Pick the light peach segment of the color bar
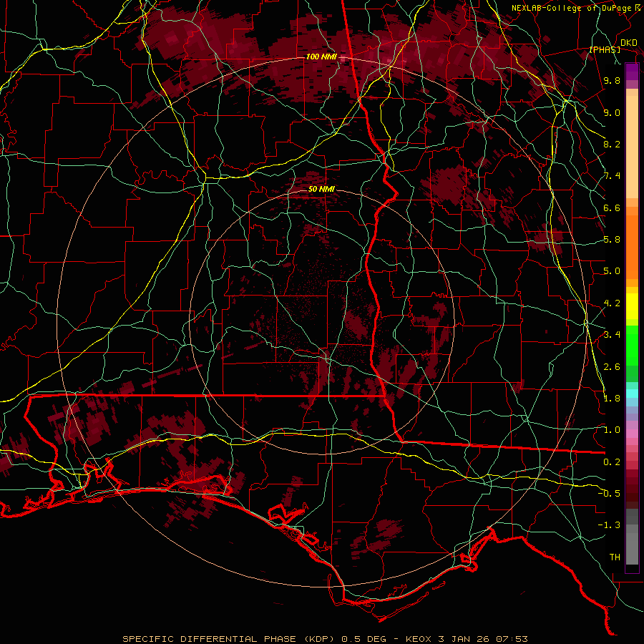 point(632,147)
